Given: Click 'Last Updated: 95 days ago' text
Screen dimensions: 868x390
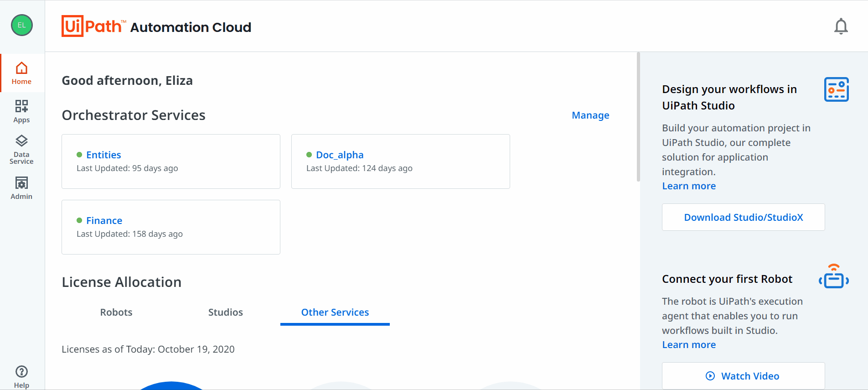Looking at the screenshot, I should pyautogui.click(x=127, y=168).
